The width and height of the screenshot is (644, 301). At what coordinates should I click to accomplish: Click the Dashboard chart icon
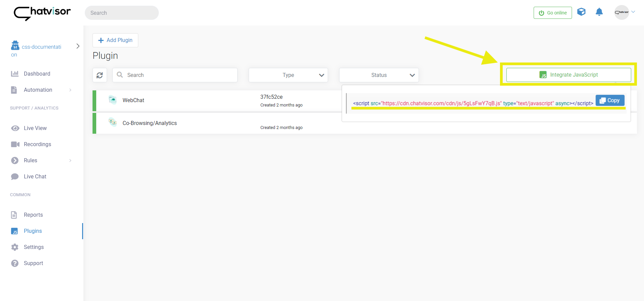click(x=15, y=74)
